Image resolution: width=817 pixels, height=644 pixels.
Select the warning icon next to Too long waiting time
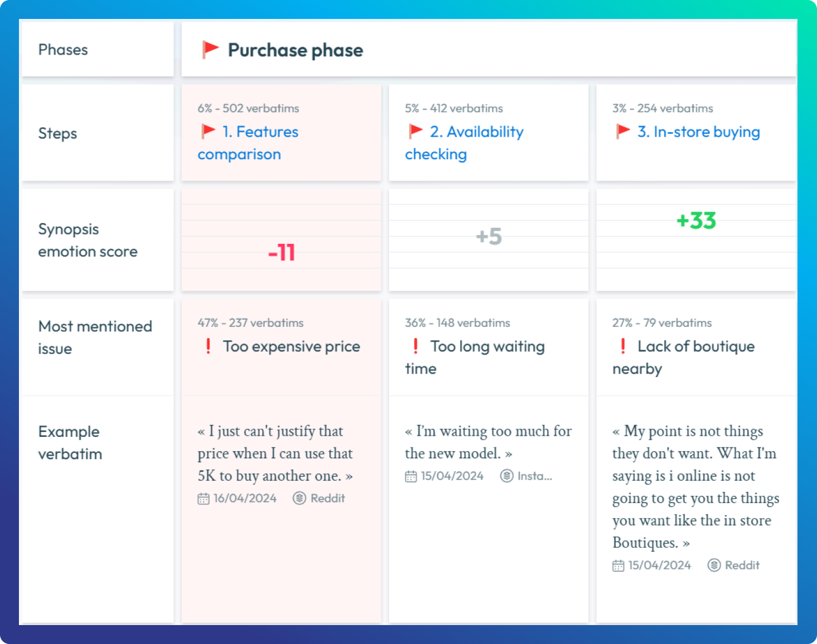pyautogui.click(x=416, y=346)
